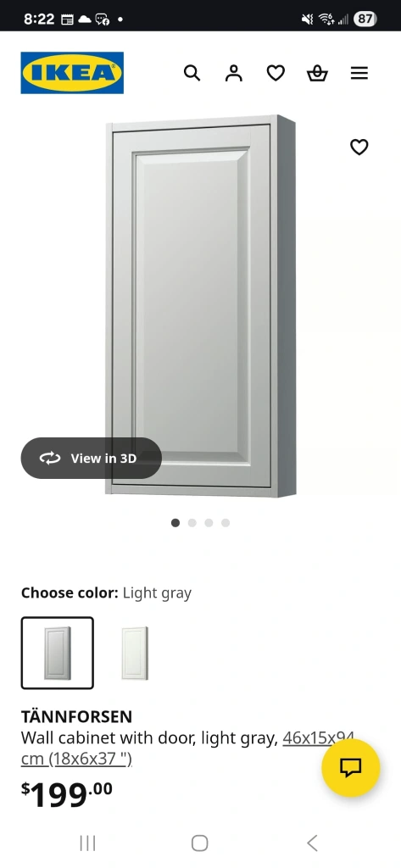Tap the TÄNNFORSEN product name
Image resolution: width=401 pixels, height=868 pixels.
pyautogui.click(x=76, y=716)
